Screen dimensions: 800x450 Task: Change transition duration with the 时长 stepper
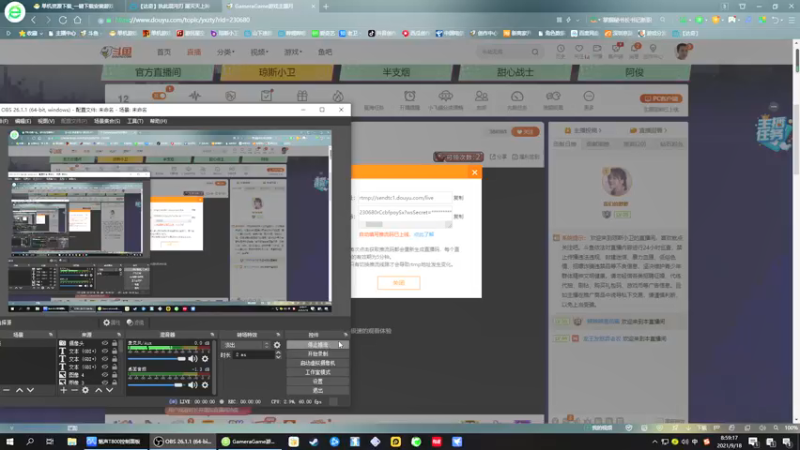coord(278,355)
